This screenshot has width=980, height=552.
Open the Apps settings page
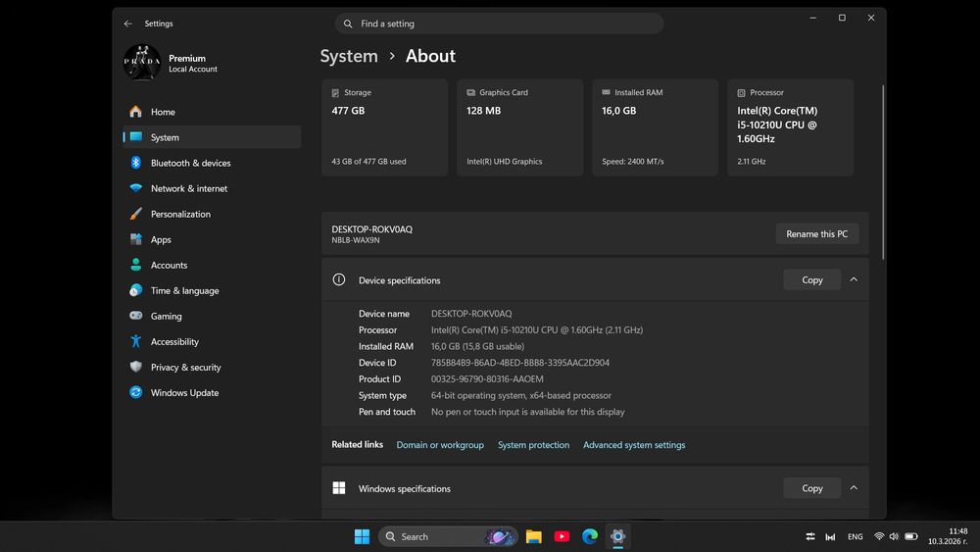212,239
